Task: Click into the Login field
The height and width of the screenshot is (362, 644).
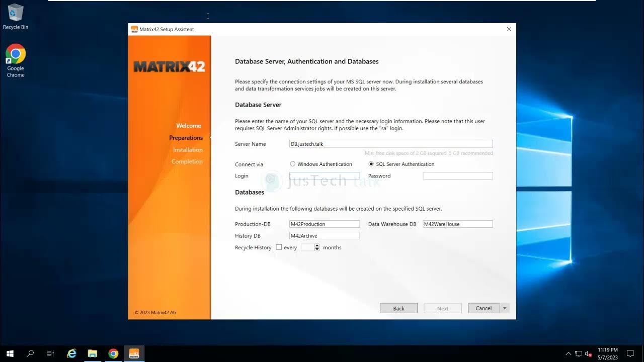Action: pos(325,176)
